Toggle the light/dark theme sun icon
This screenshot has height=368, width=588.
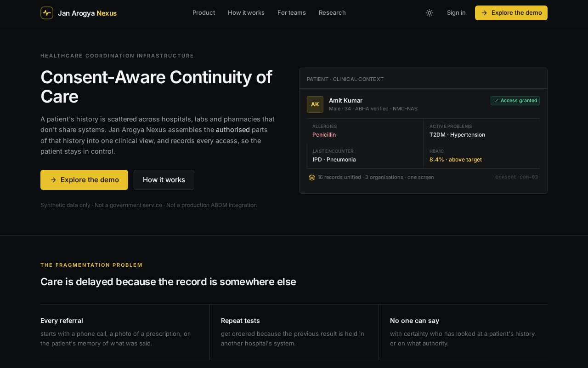[430, 13]
